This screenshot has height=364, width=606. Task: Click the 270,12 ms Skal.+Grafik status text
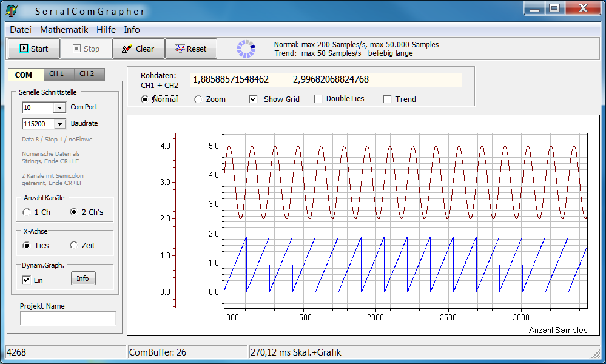(295, 352)
